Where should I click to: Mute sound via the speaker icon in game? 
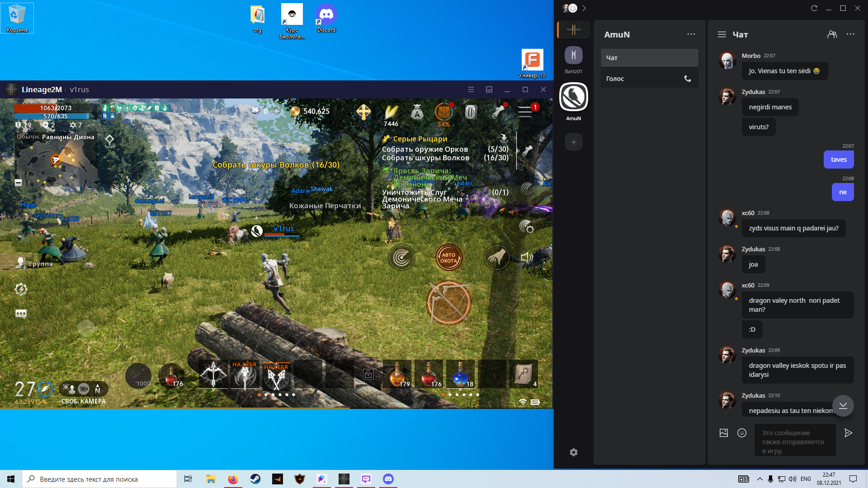pos(527,258)
